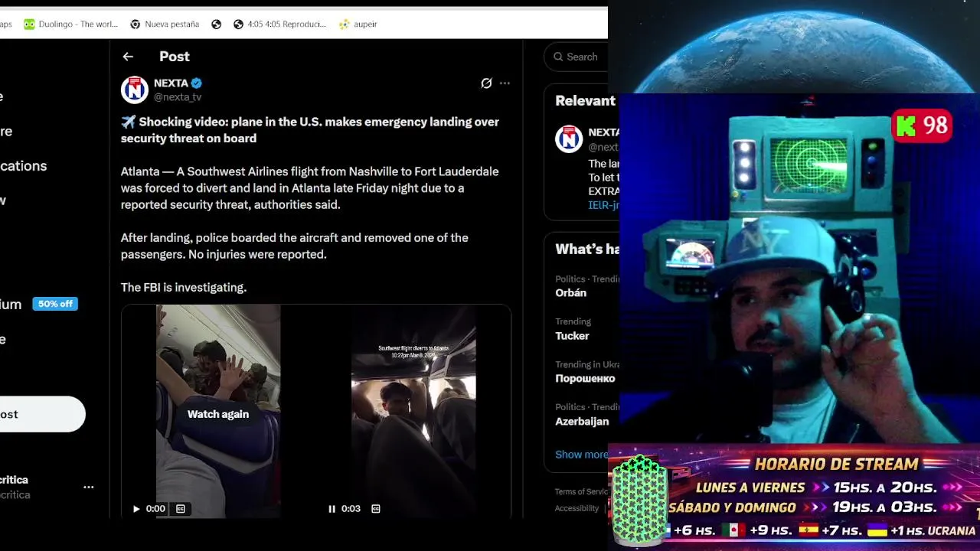980x551 pixels.
Task: Open Terms of Service link
Action: (x=581, y=491)
